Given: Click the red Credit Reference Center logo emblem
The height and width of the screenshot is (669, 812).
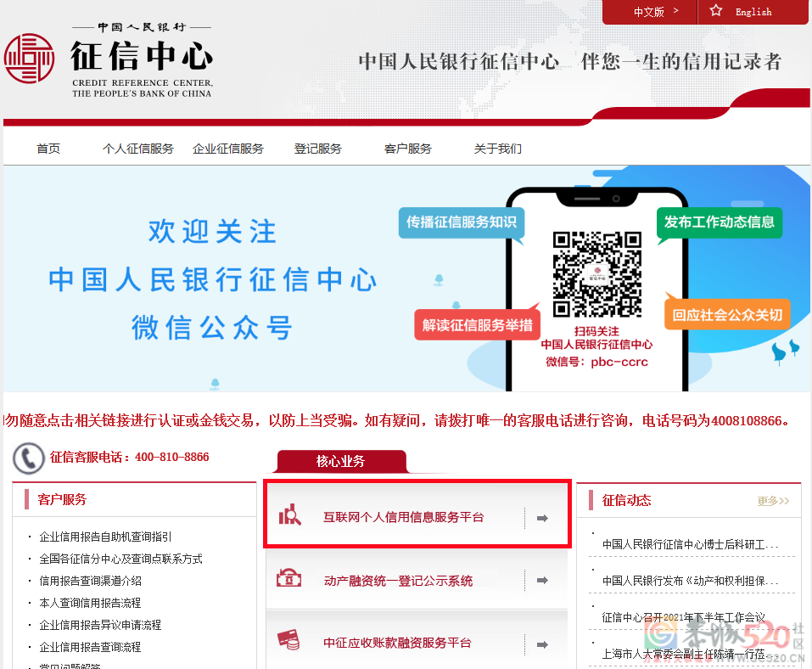Looking at the screenshot, I should [x=29, y=58].
